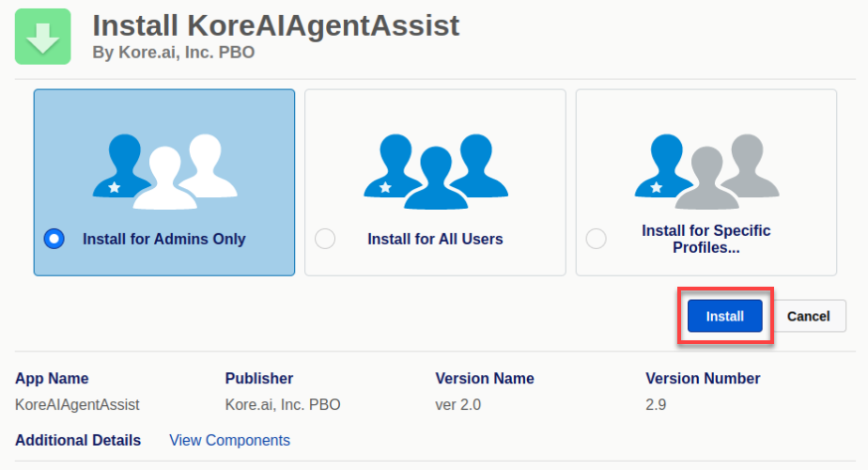Open the View Components link

[229, 440]
